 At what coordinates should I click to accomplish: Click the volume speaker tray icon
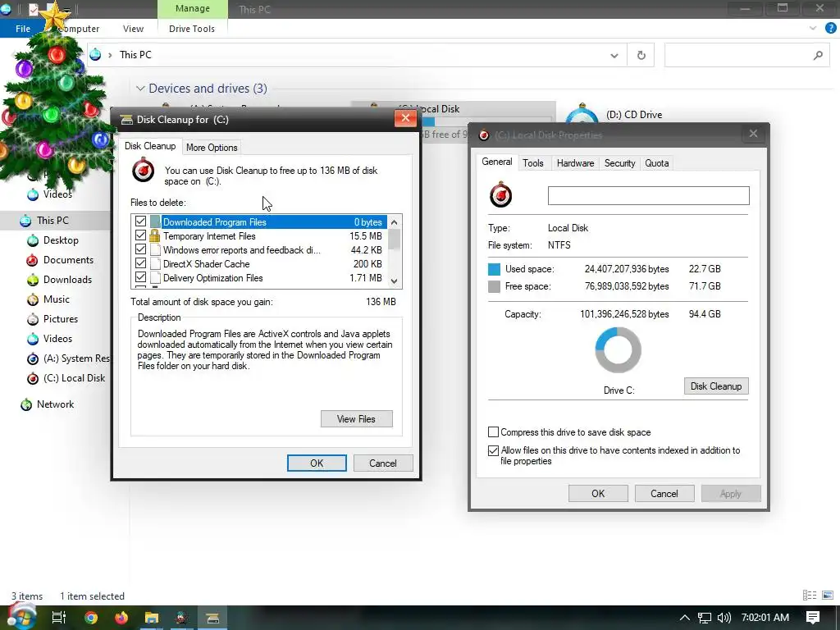pos(724,618)
